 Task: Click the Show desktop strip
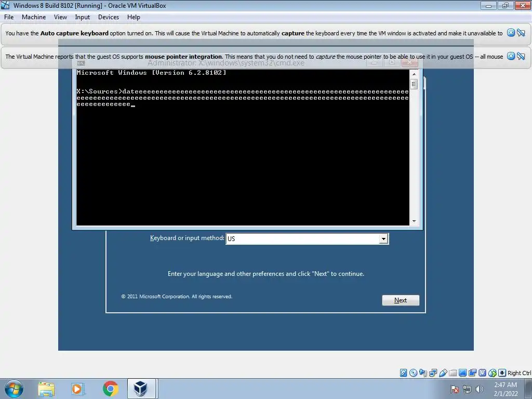pyautogui.click(x=528, y=389)
